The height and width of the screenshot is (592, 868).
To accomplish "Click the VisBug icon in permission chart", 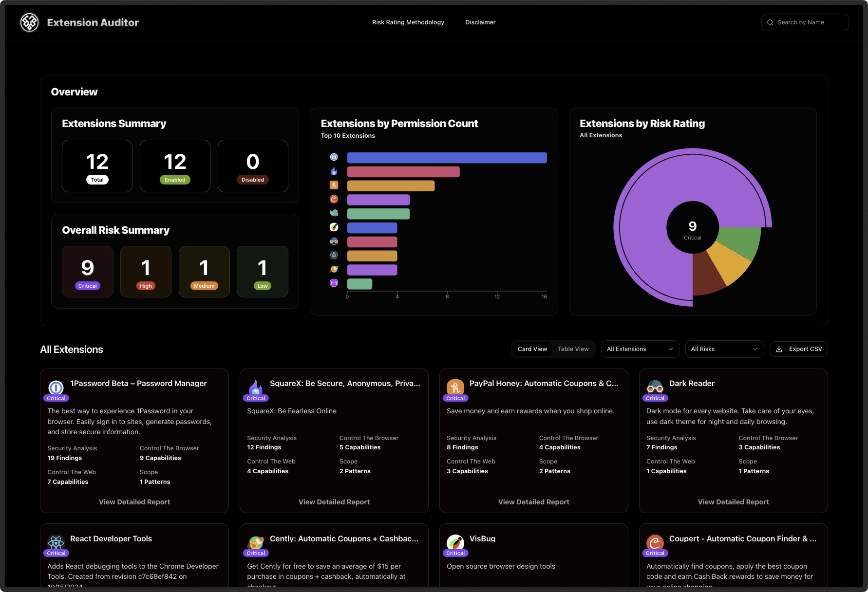I will [x=334, y=227].
